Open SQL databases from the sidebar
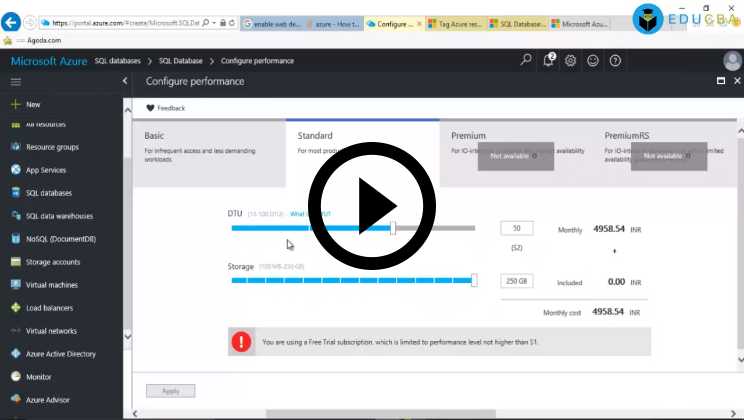Screen dimensions: 744x420 (45, 192)
